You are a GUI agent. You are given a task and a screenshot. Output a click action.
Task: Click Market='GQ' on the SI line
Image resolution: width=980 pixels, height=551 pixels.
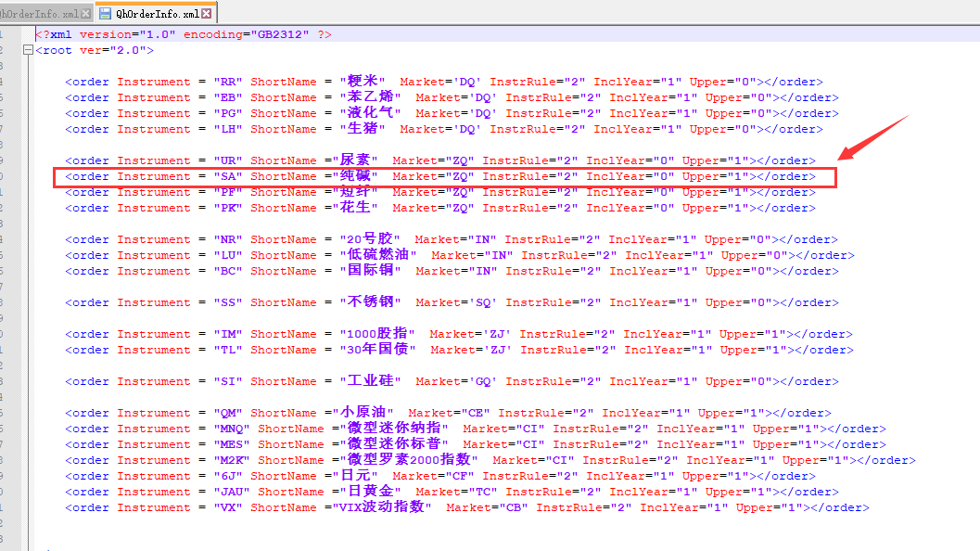pyautogui.click(x=456, y=381)
